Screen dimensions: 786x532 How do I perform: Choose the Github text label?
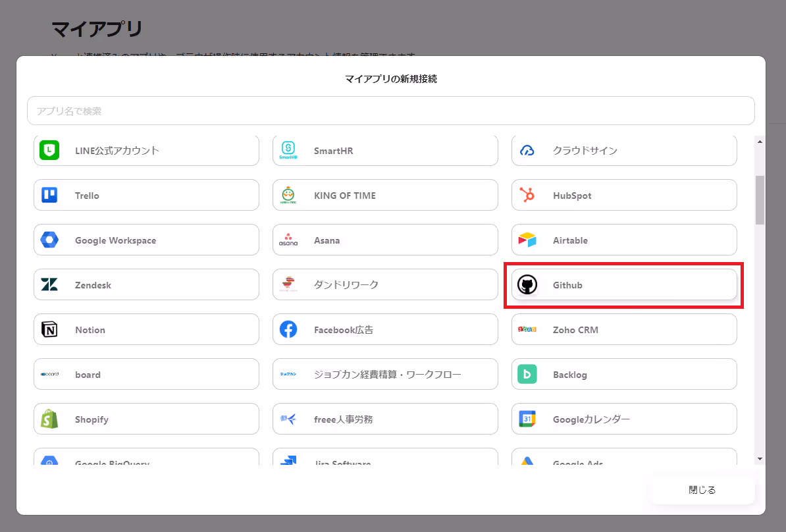pyautogui.click(x=567, y=285)
